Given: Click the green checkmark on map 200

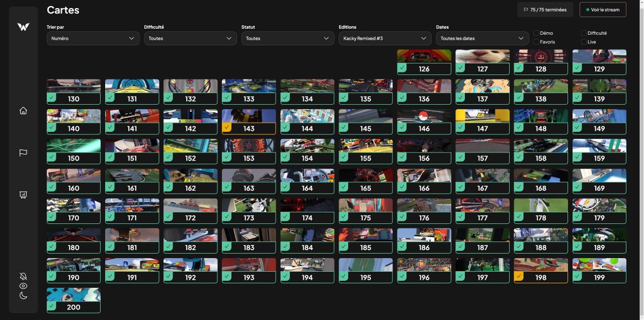Looking at the screenshot, I should tap(52, 306).
